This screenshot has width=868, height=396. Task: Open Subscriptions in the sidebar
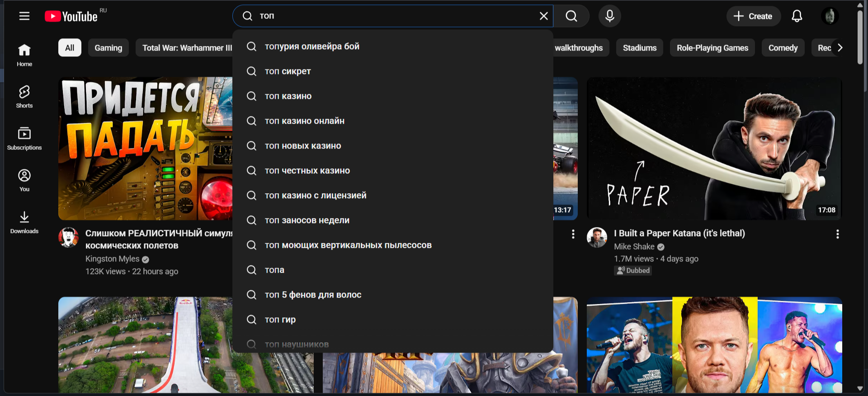point(24,139)
